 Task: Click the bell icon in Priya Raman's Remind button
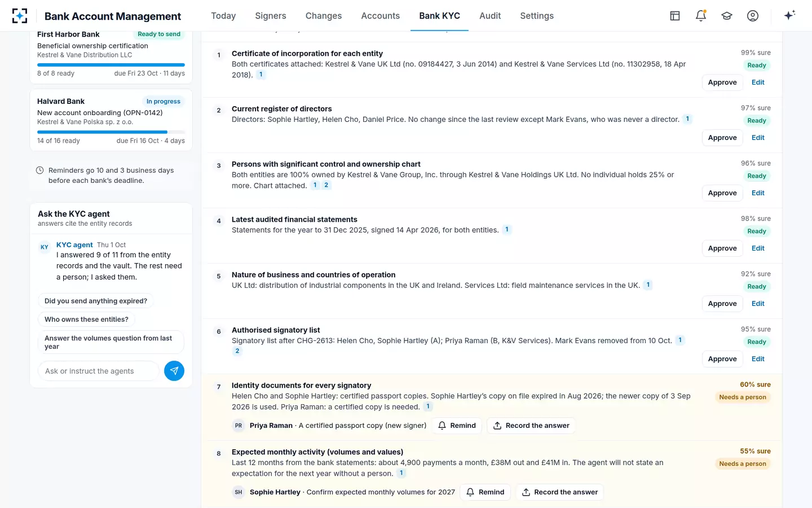click(x=442, y=426)
